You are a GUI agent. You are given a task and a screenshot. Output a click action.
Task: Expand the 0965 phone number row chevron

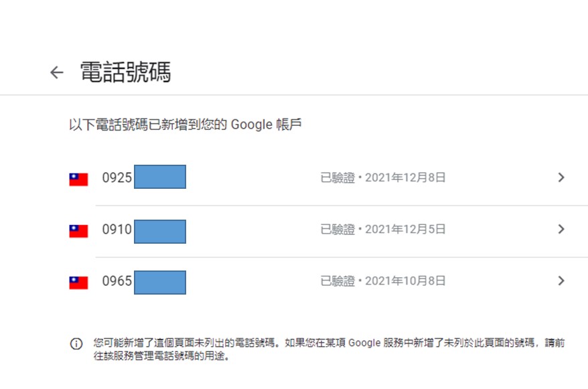click(561, 281)
